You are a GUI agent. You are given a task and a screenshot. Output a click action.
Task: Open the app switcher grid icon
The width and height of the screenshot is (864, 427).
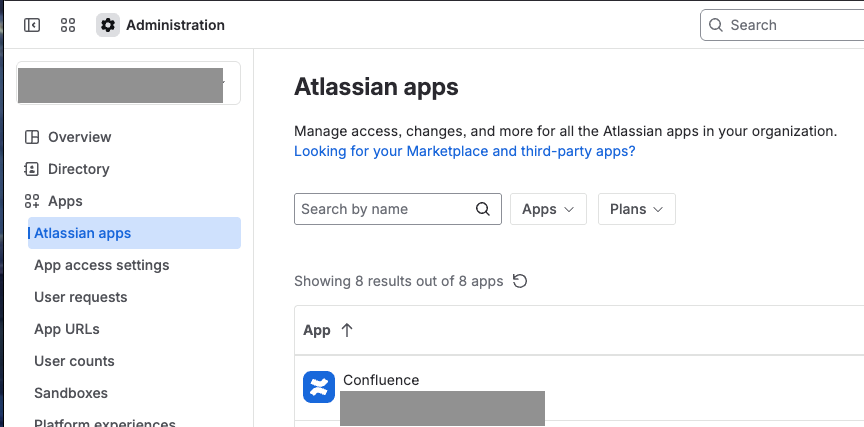tap(68, 25)
